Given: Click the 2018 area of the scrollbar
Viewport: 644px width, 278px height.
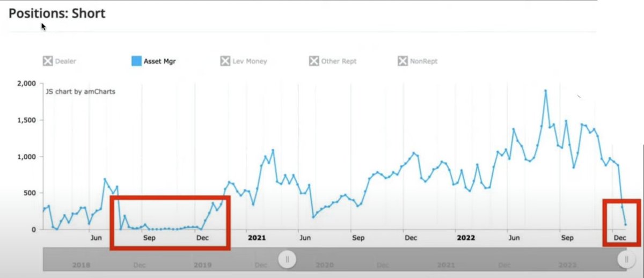Looking at the screenshot, I should [81, 265].
